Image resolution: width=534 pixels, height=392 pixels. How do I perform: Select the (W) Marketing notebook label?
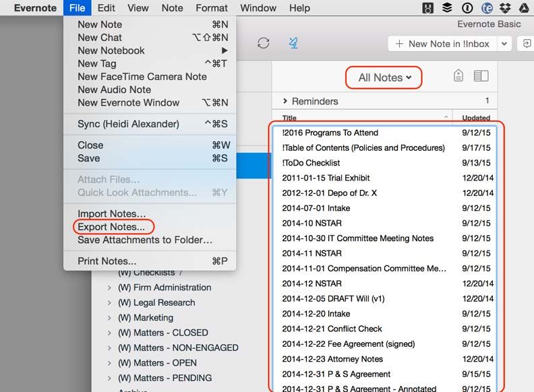(x=146, y=318)
